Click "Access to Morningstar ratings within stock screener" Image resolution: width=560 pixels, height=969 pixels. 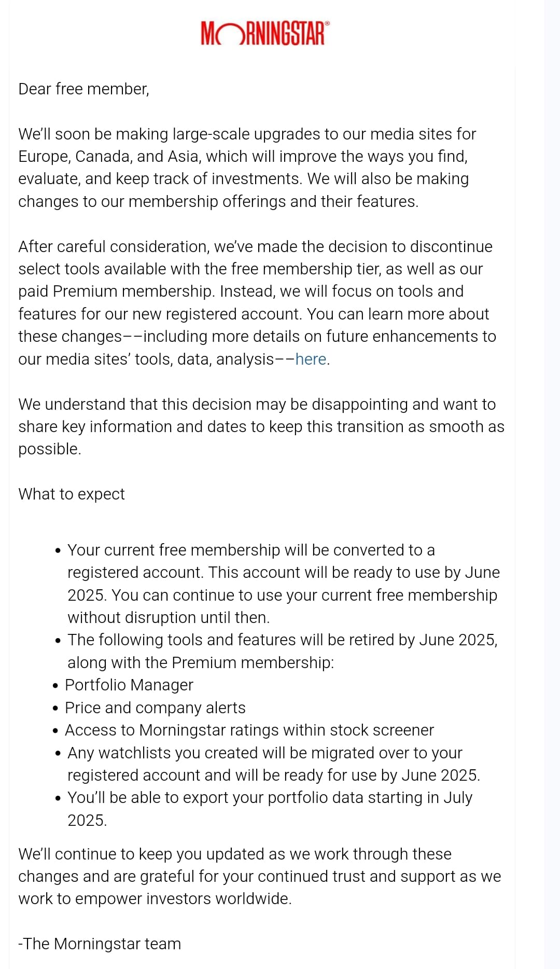(249, 730)
